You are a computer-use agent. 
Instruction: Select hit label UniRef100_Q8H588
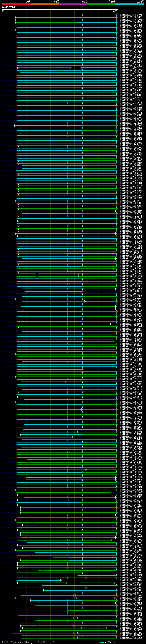[x=131, y=72]
